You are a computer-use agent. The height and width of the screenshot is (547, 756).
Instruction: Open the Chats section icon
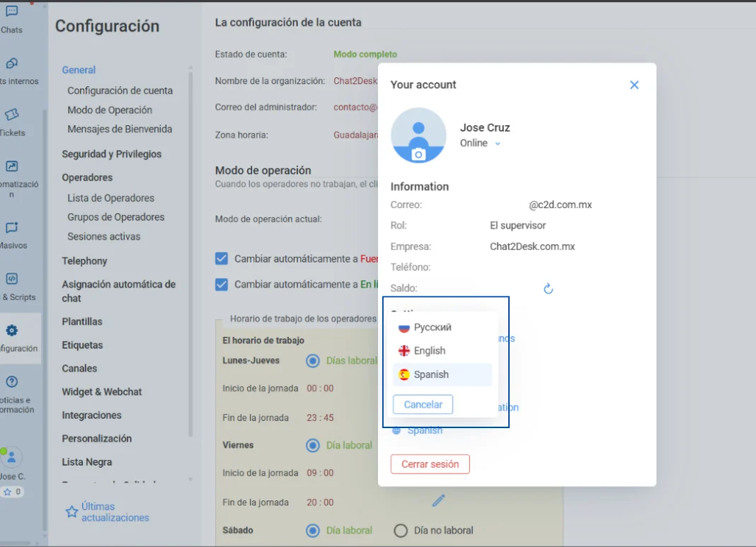point(11,11)
